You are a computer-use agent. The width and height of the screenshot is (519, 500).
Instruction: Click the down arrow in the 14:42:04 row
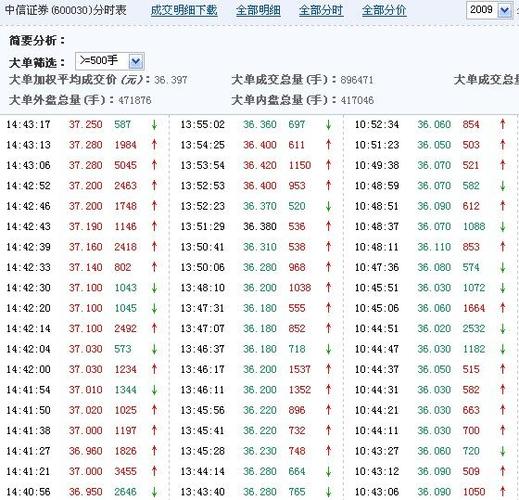coord(154,349)
